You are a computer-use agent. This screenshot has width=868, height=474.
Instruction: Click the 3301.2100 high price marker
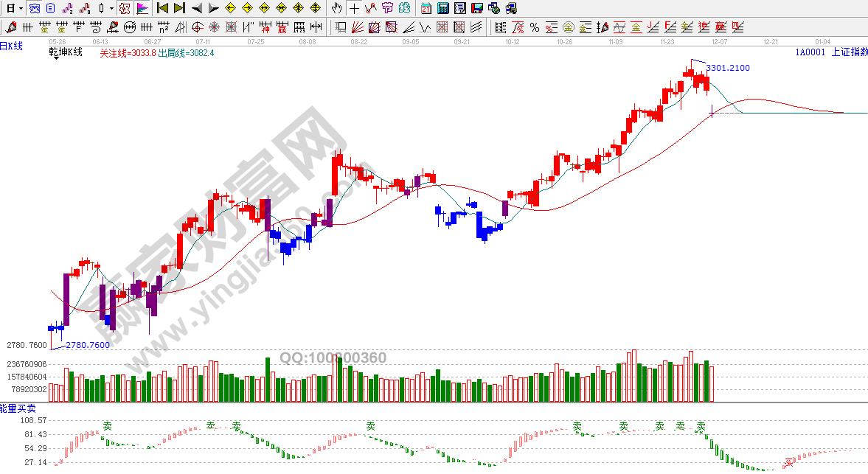tap(728, 68)
